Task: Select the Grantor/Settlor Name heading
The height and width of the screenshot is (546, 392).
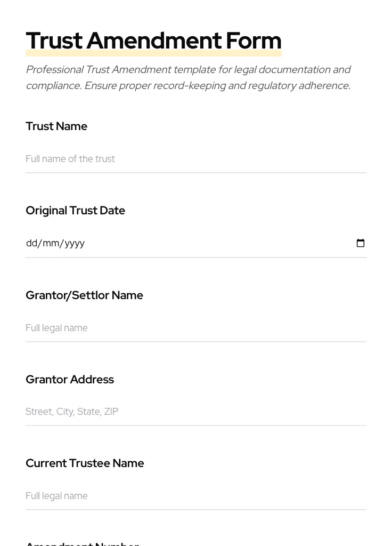Action: (84, 295)
